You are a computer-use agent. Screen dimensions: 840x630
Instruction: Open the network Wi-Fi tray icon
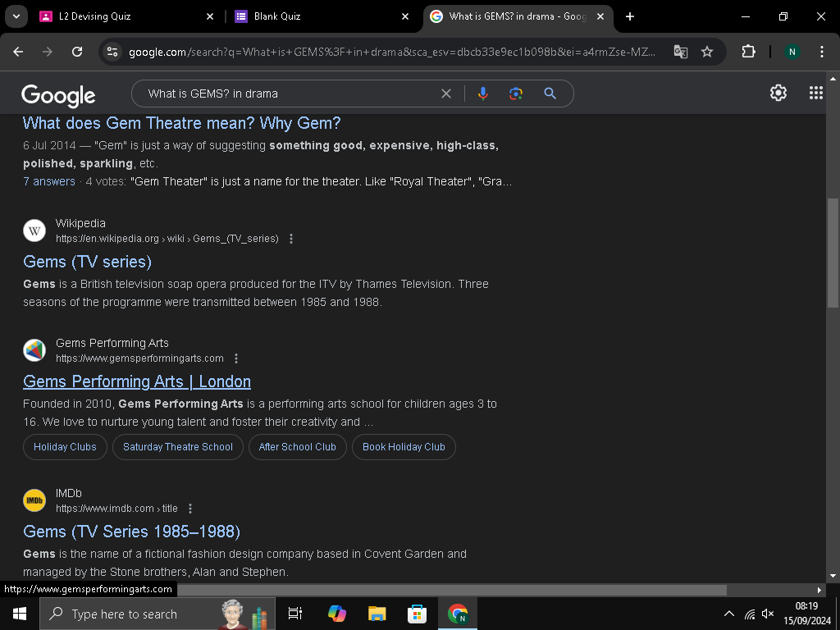750,614
